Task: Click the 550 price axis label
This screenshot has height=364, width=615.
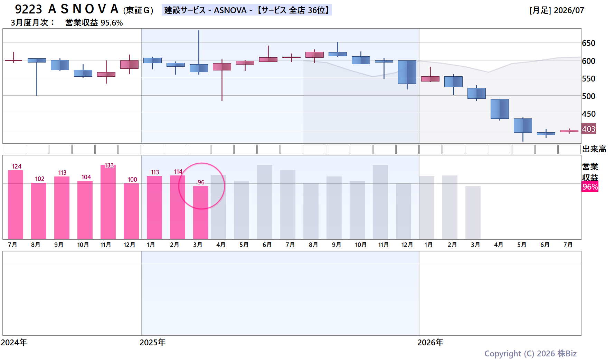Action: click(x=588, y=79)
